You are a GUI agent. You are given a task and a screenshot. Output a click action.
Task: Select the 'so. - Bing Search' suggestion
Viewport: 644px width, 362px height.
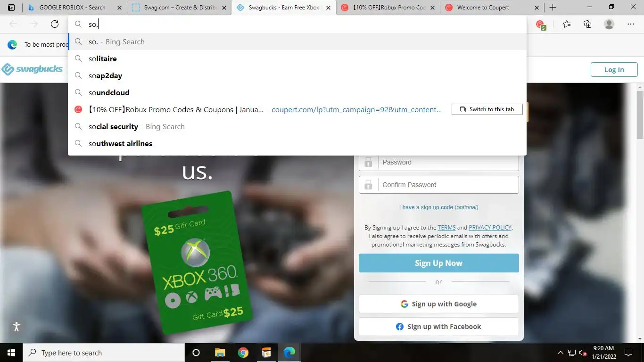(297, 41)
